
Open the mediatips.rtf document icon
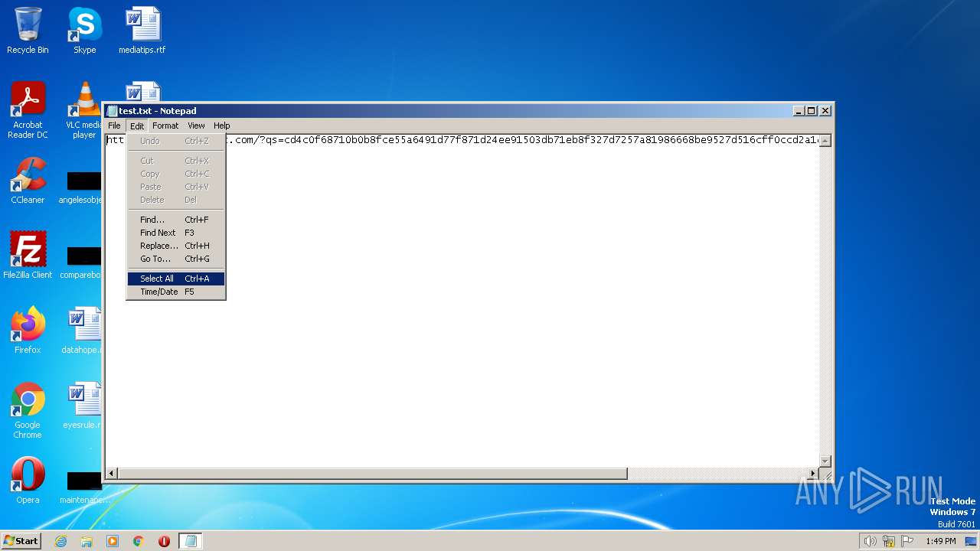[142, 31]
